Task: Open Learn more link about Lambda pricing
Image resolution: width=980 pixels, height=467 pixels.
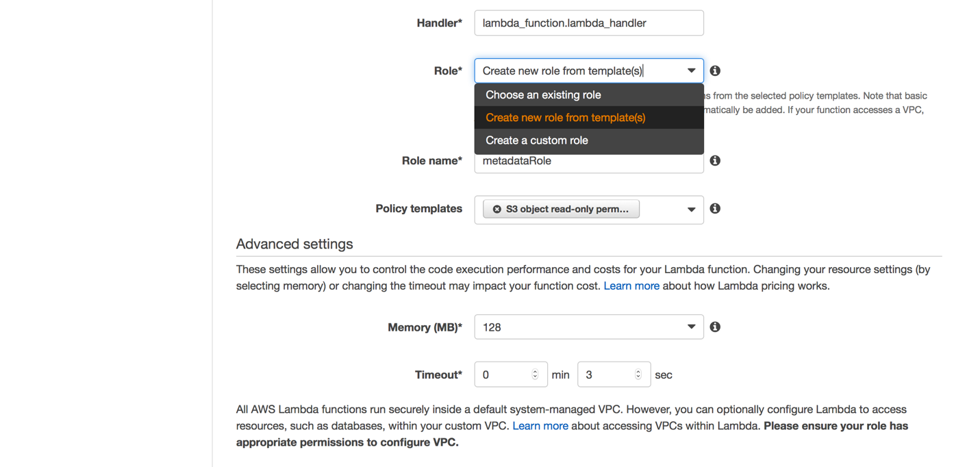Action: 631,286
